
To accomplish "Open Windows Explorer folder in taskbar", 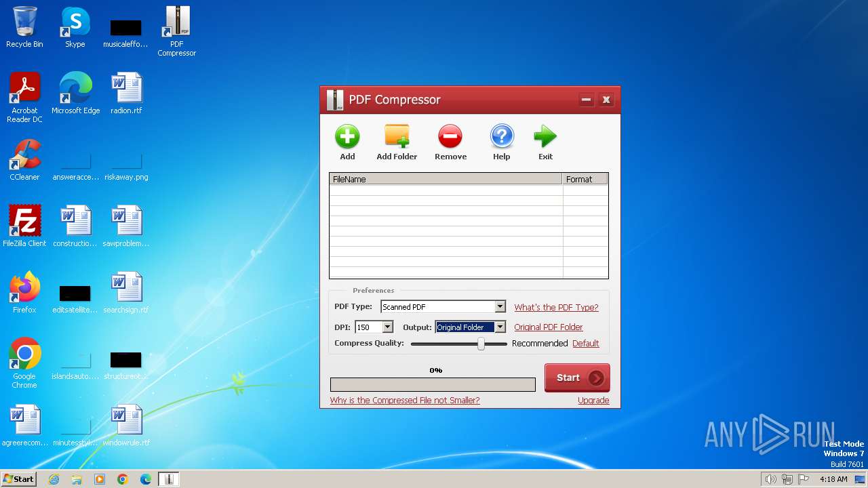I will pyautogui.click(x=77, y=479).
